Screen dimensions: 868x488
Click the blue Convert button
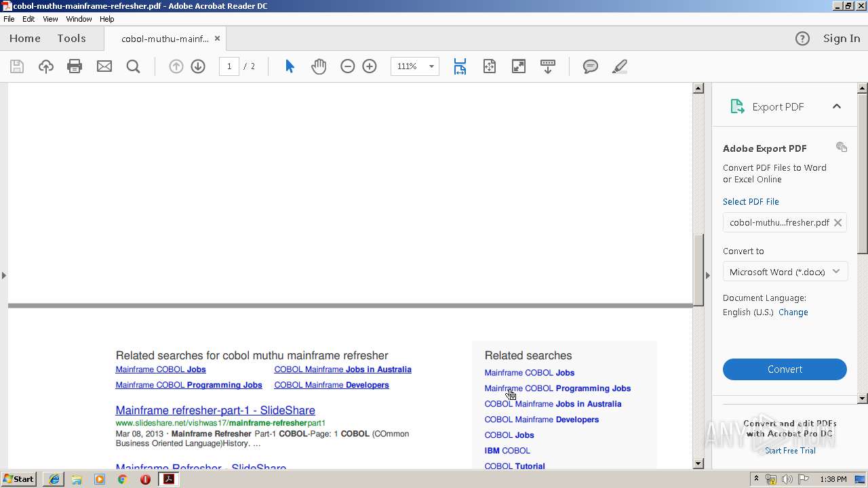pyautogui.click(x=785, y=369)
